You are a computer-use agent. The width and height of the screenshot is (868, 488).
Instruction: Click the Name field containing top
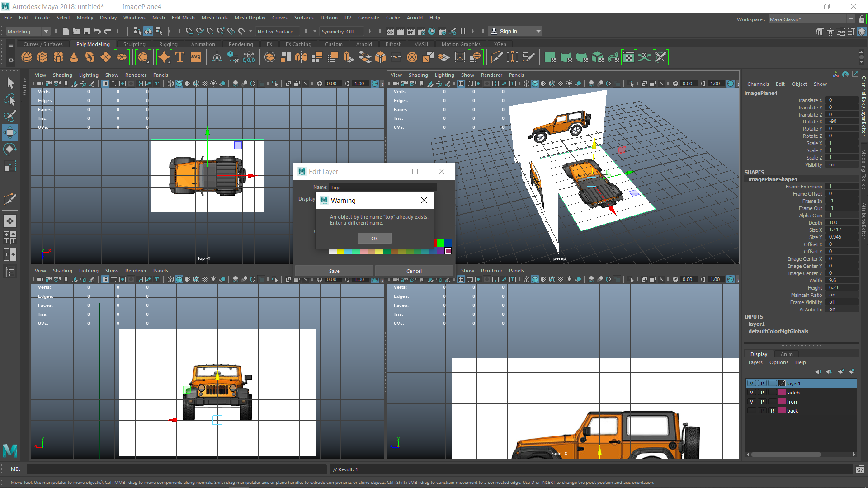coord(382,187)
